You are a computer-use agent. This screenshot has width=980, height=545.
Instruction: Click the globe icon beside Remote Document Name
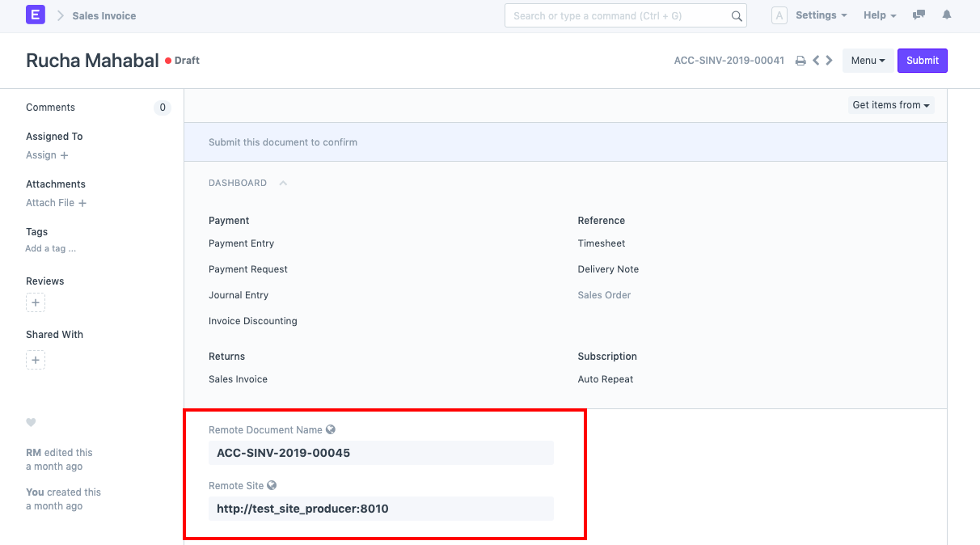tap(331, 429)
